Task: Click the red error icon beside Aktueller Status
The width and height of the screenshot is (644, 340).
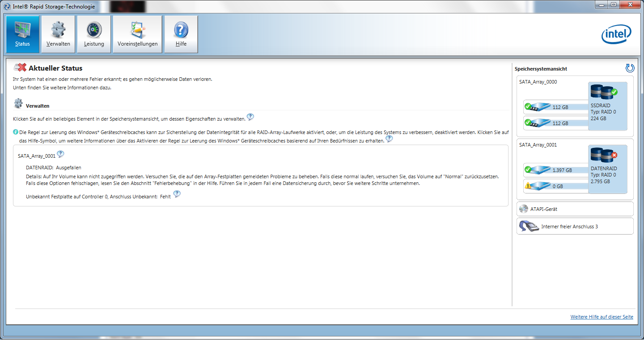Action: coord(20,68)
